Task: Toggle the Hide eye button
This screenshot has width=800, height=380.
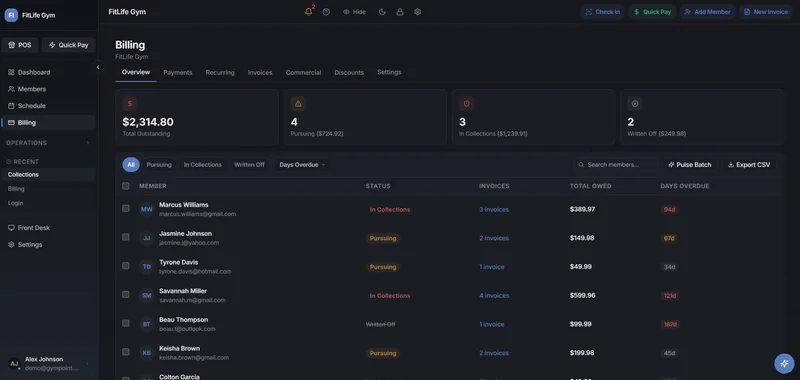Action: [355, 12]
